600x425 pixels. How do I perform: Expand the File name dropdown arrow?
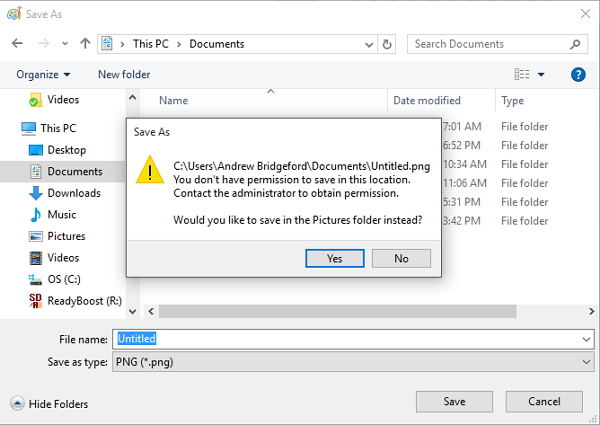(x=586, y=339)
